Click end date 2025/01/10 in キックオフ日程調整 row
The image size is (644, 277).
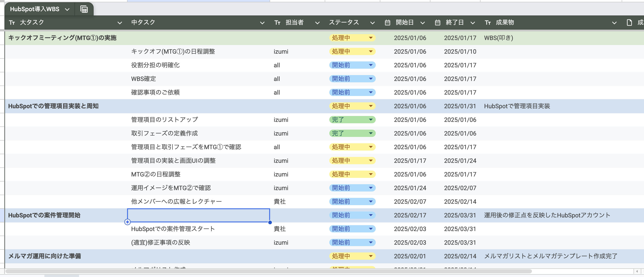pyautogui.click(x=460, y=51)
